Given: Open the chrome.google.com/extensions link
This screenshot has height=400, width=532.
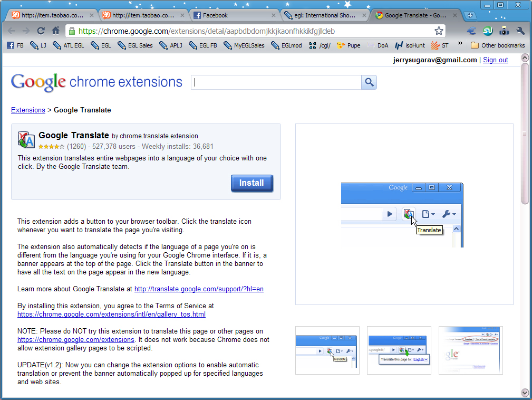Looking at the screenshot, I should [75, 339].
